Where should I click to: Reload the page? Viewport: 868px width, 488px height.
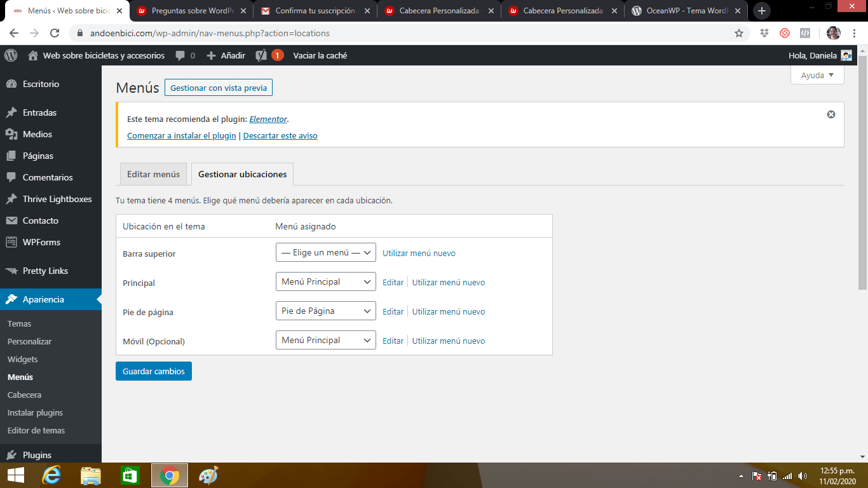click(x=55, y=33)
